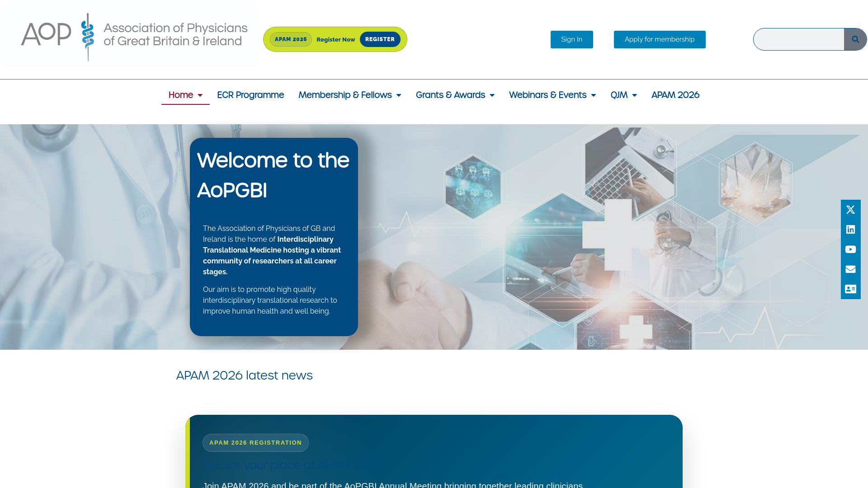Click the 'Our aim is to promote' paragraph

tap(270, 300)
